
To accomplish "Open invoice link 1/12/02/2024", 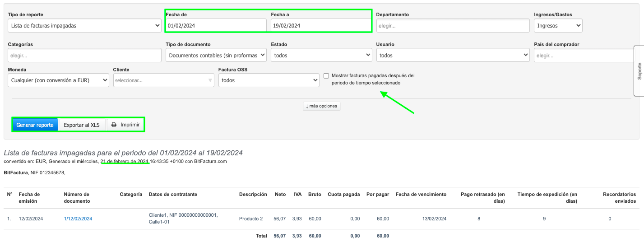I will 78,219.
